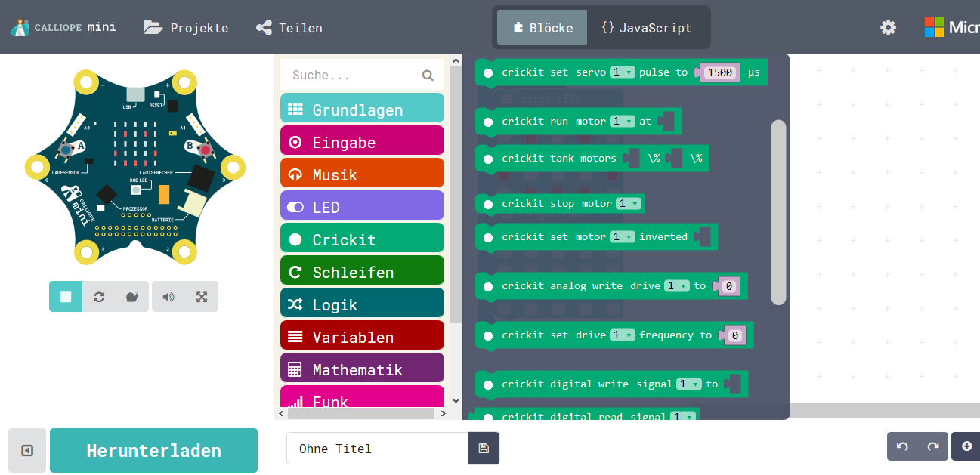Open motor dropdown in run motor block
The image size is (980, 475).
click(623, 121)
